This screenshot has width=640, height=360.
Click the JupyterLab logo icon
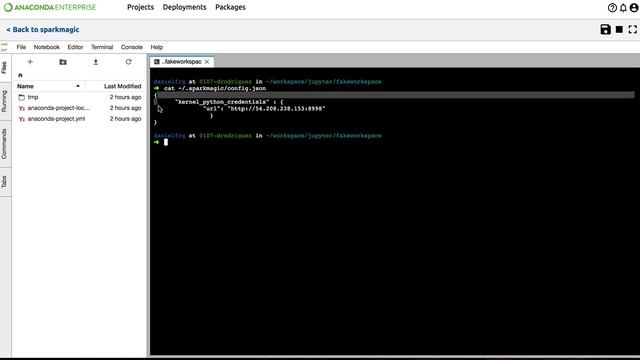coord(4,47)
